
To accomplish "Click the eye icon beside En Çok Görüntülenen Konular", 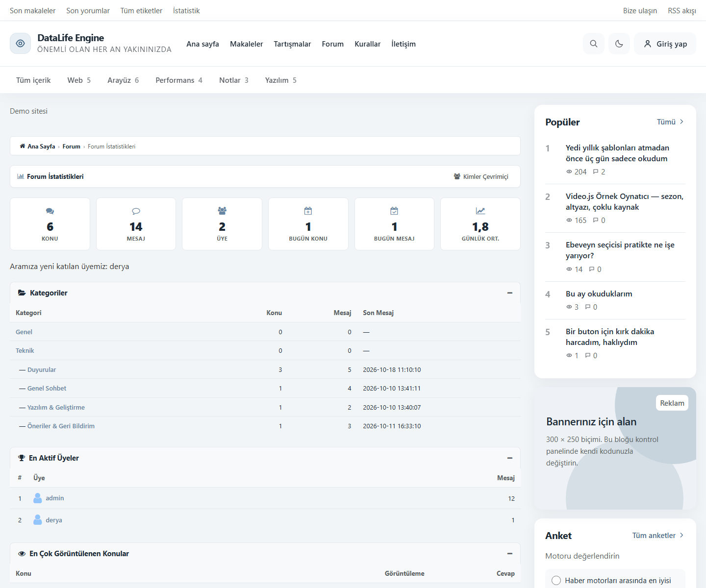I will point(22,554).
